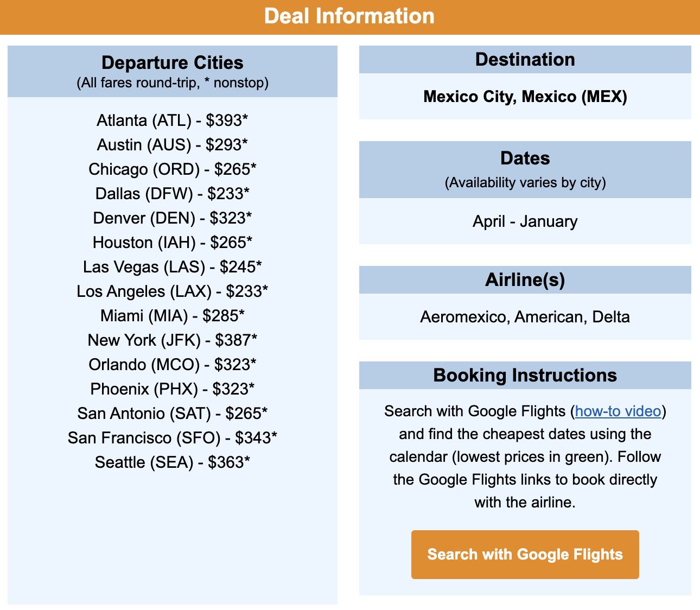Click the San Francisco (SFO) $343 fare

(x=173, y=437)
